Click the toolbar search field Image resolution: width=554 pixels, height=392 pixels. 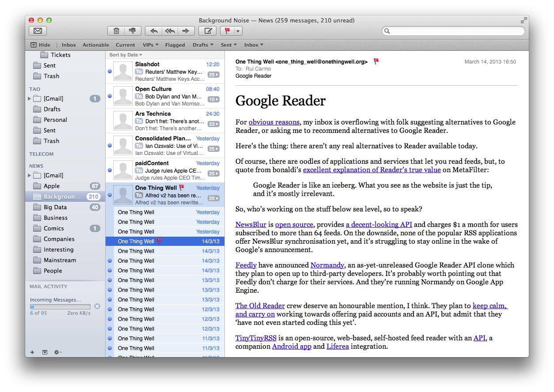click(453, 31)
